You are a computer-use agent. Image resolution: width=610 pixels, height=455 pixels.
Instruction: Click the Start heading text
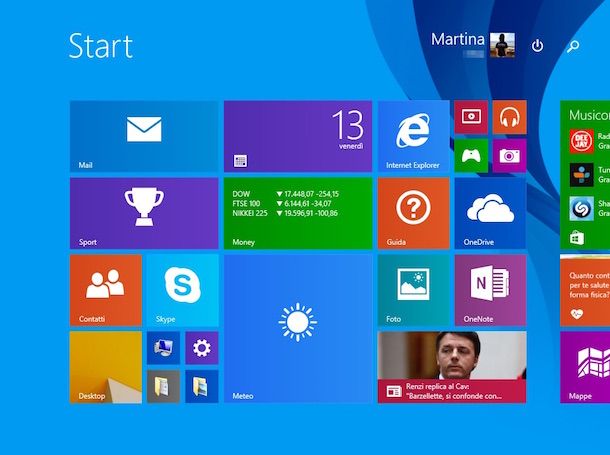click(101, 46)
